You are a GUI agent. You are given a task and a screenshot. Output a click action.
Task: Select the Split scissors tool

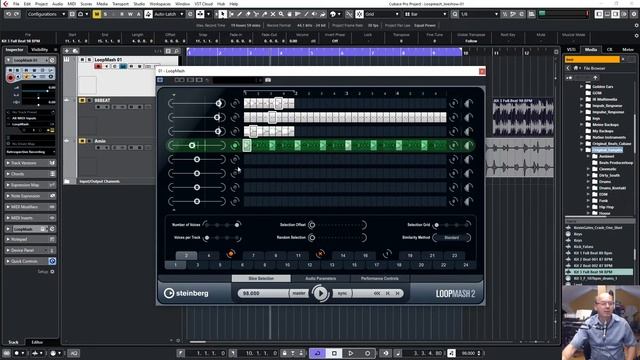pos(256,14)
